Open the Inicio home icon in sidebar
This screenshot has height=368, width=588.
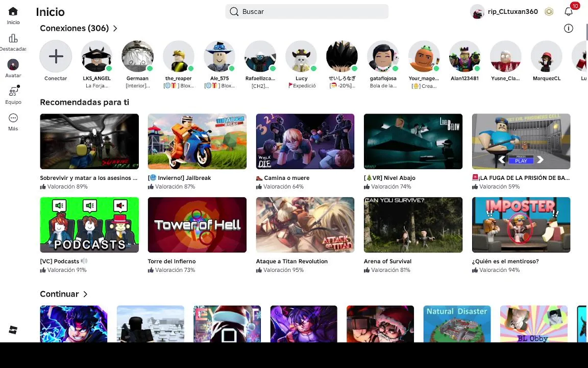[13, 12]
